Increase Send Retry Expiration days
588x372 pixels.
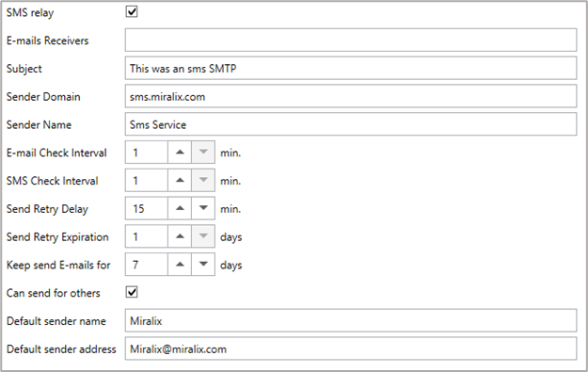[180, 236]
